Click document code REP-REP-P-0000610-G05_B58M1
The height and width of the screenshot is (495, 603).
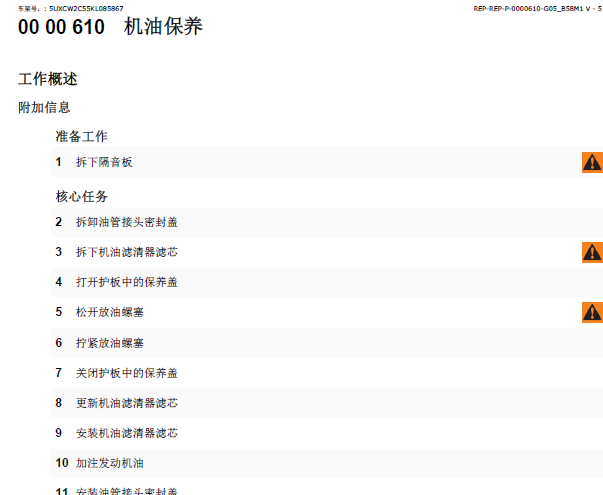coord(528,8)
